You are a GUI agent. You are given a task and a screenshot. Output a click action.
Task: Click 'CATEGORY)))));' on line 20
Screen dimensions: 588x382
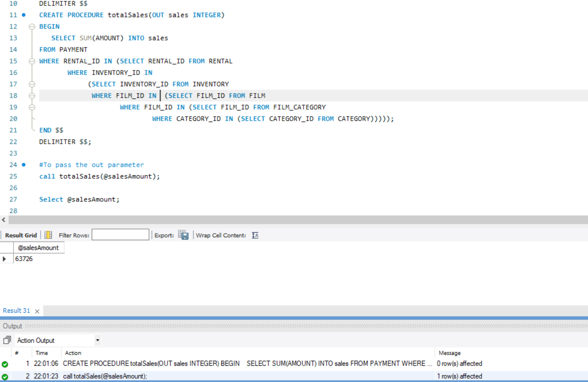[x=366, y=119]
